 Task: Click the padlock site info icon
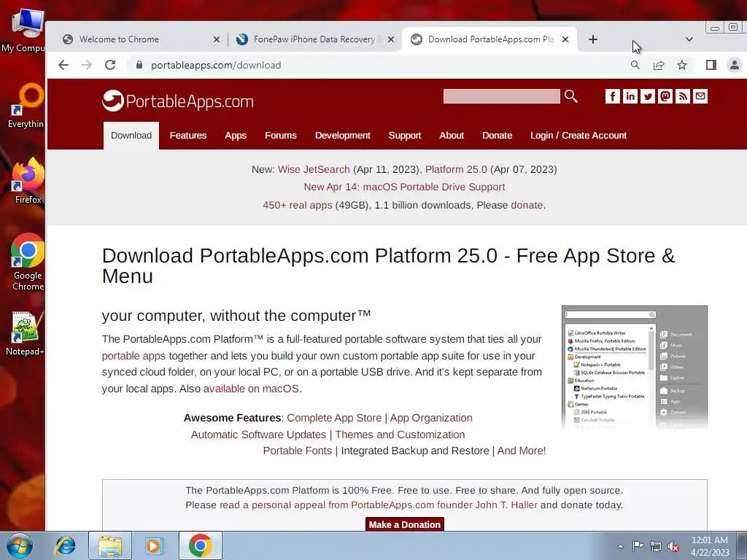[139, 65]
